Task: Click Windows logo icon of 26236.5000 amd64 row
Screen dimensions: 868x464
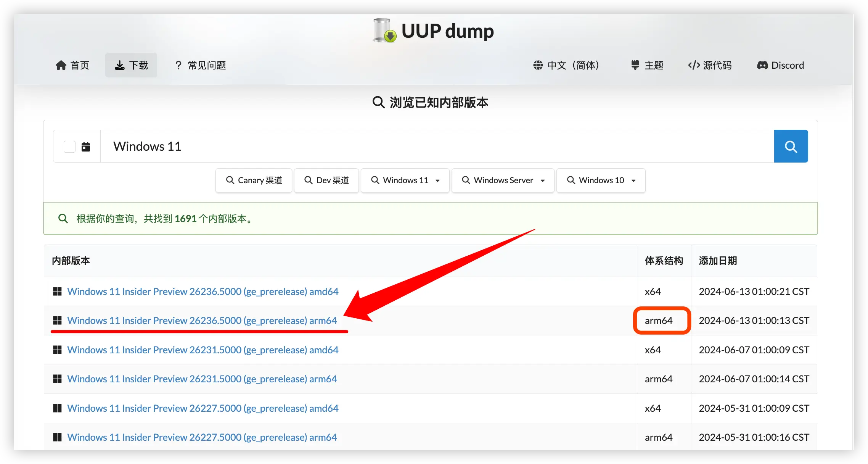Action: point(57,292)
